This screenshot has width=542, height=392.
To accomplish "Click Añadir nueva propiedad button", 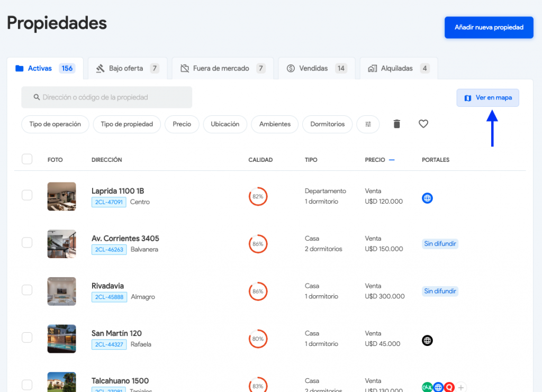I will pos(489,28).
